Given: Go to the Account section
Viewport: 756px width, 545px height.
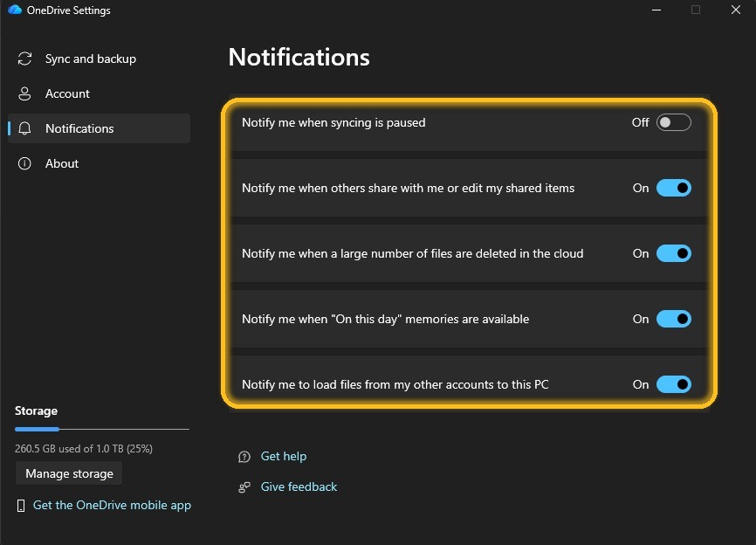Looking at the screenshot, I should click(100, 93).
